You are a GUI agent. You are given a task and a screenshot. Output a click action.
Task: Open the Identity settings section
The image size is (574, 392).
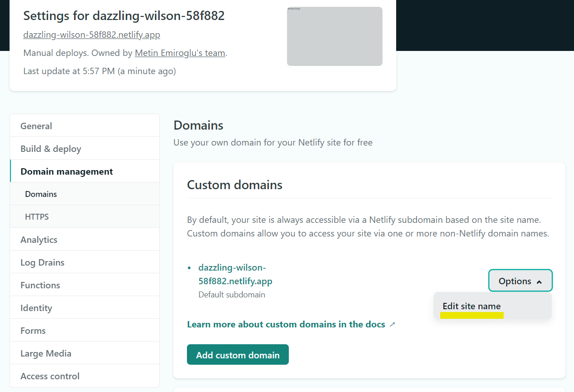click(85, 307)
